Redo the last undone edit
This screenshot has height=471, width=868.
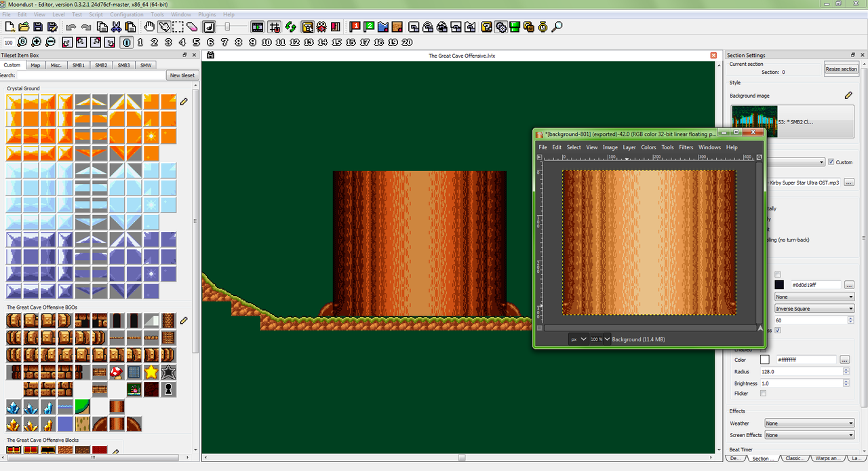tap(85, 27)
